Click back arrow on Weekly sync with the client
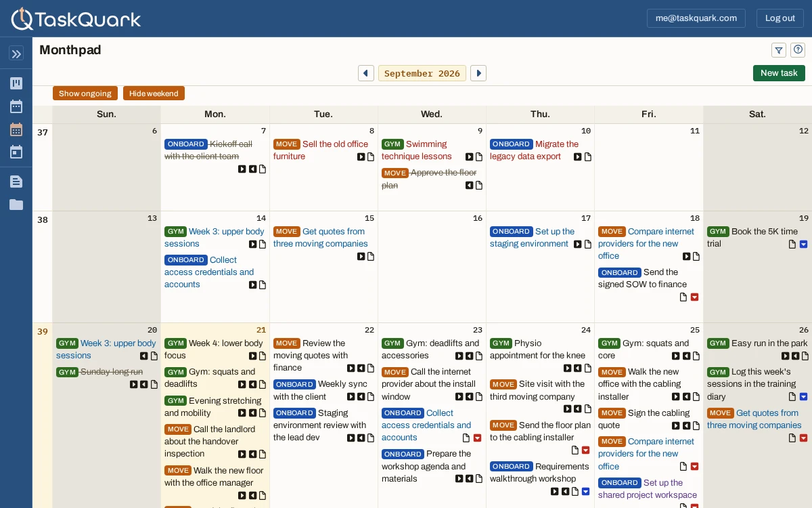 click(361, 397)
